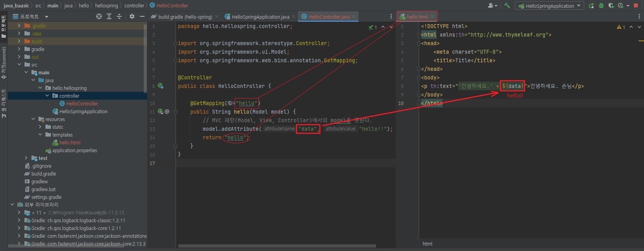The image size is (644, 251).
Task: Open the profiler options dropdown arrow
Action: 628,6
